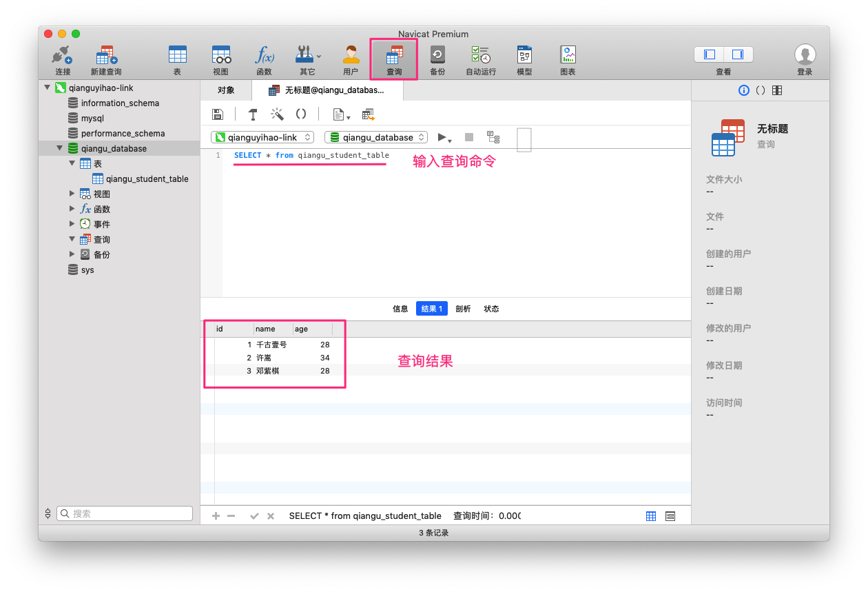Image resolution: width=868 pixels, height=592 pixels.
Task: Toggle the left sidebar pane visibility
Action: coord(710,54)
